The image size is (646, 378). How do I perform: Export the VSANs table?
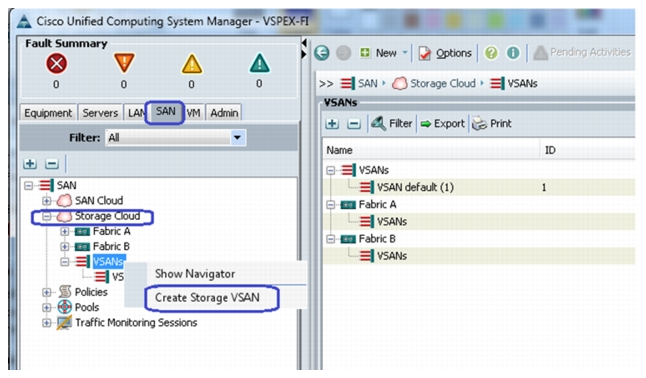pyautogui.click(x=442, y=124)
